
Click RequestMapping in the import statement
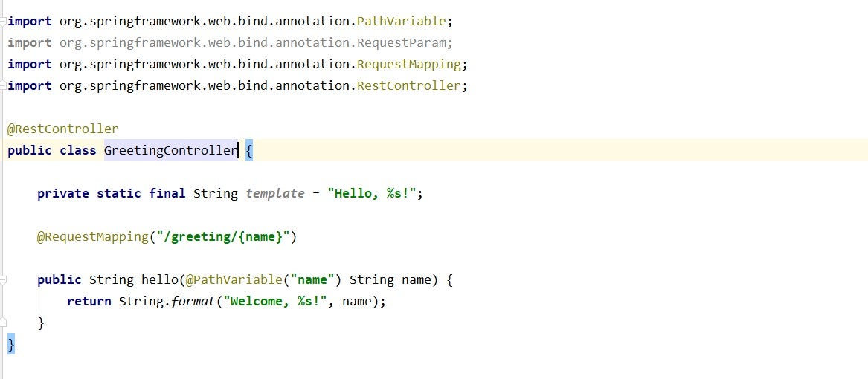(x=408, y=65)
